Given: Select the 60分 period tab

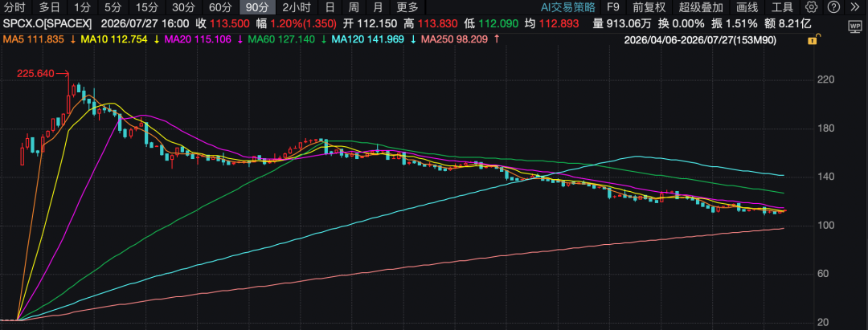Looking at the screenshot, I should [x=219, y=7].
